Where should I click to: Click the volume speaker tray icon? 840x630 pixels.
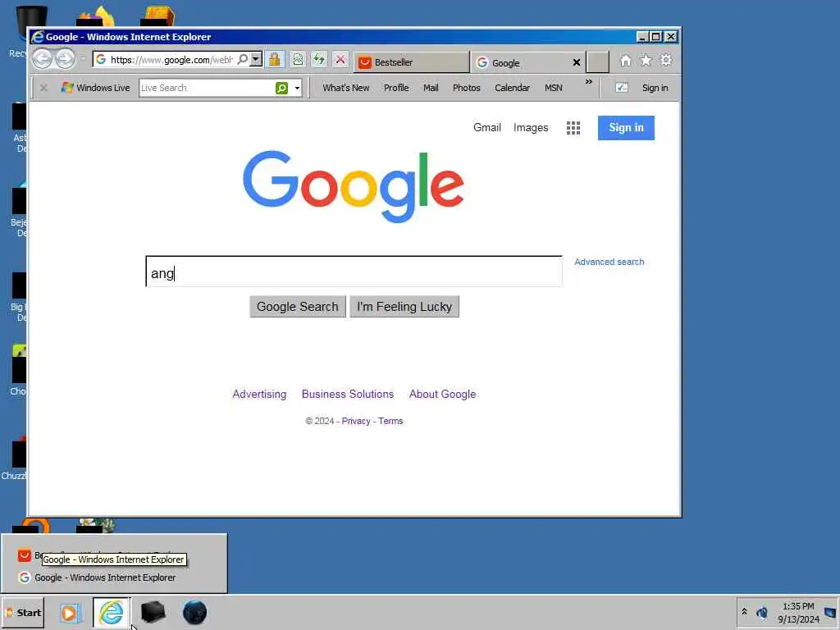pyautogui.click(x=762, y=612)
